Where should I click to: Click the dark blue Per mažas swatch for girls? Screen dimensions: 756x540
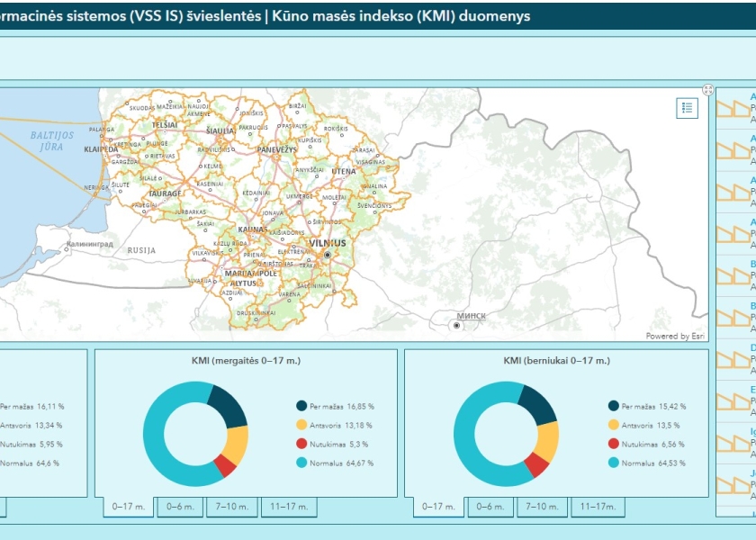(301, 406)
